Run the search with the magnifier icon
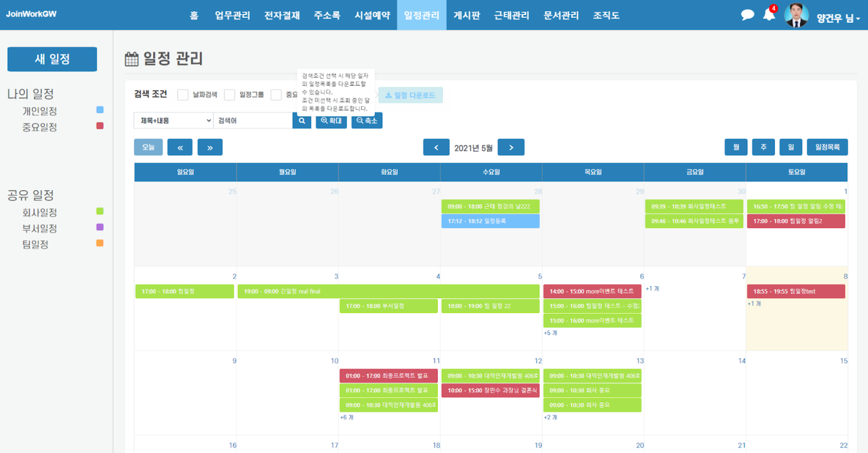This screenshot has height=453, width=868. (302, 121)
